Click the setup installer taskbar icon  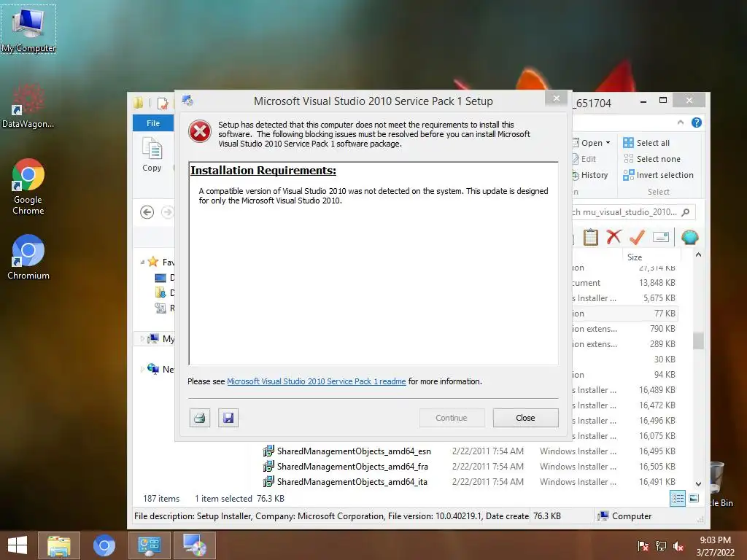coord(194,545)
